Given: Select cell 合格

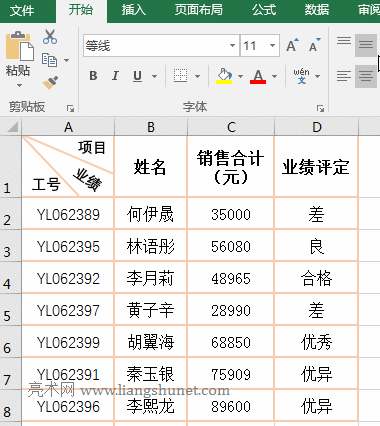Looking at the screenshot, I should click(316, 278).
